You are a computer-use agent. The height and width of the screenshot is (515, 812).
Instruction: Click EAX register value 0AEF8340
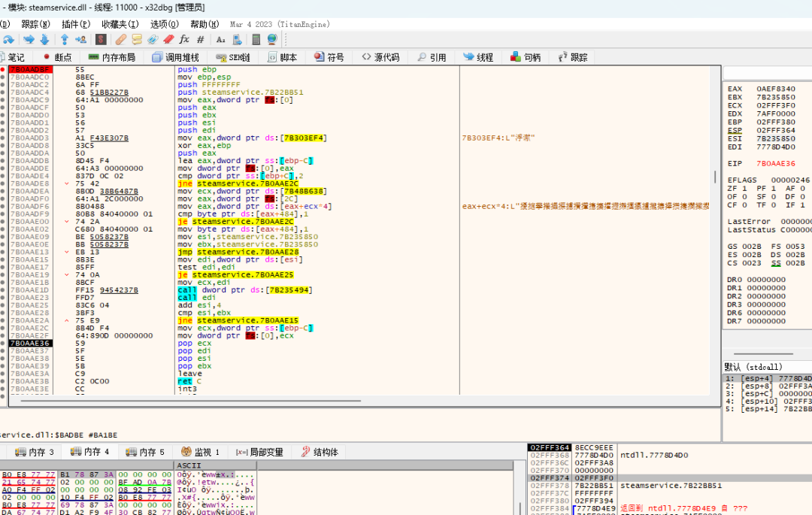[x=776, y=89]
